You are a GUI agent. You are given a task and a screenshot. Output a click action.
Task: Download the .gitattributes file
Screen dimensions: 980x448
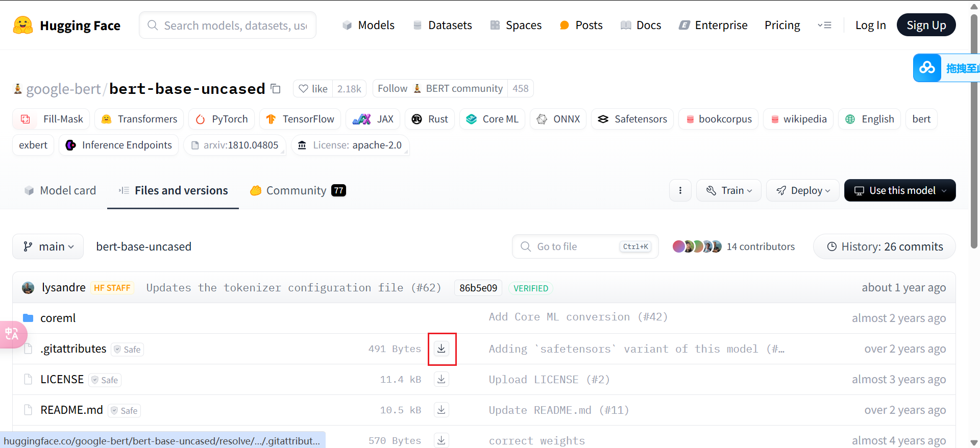point(442,349)
